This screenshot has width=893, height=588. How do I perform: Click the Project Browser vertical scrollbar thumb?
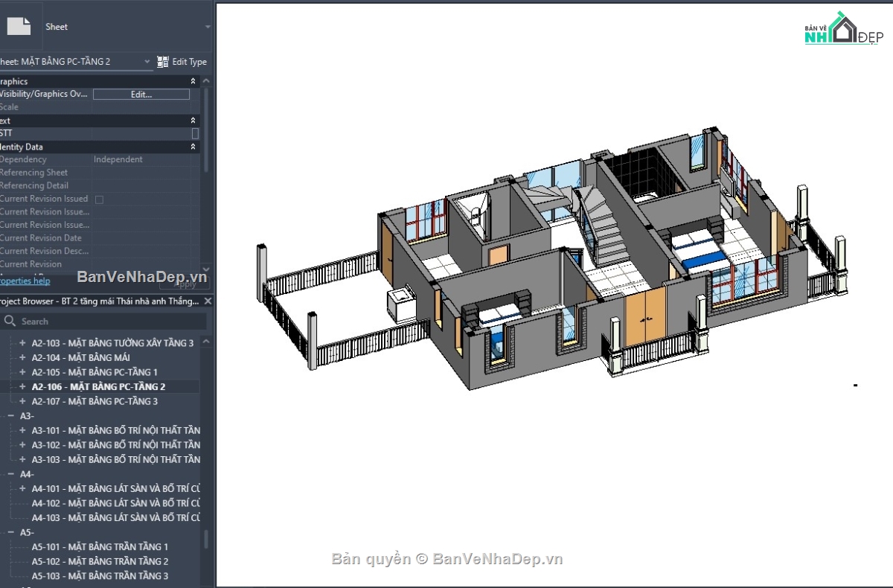point(206,540)
